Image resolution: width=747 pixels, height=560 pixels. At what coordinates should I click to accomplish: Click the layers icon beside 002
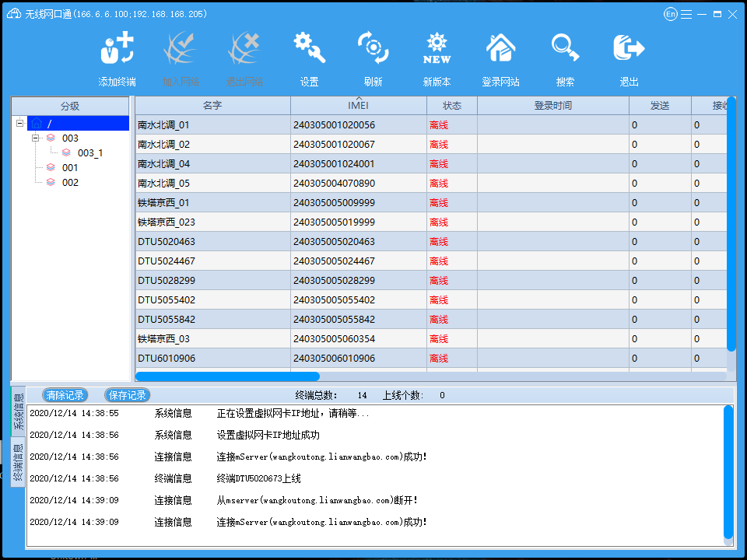pos(51,182)
